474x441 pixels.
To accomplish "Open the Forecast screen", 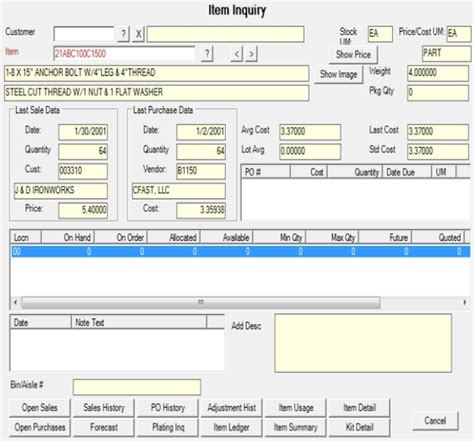I will (104, 427).
